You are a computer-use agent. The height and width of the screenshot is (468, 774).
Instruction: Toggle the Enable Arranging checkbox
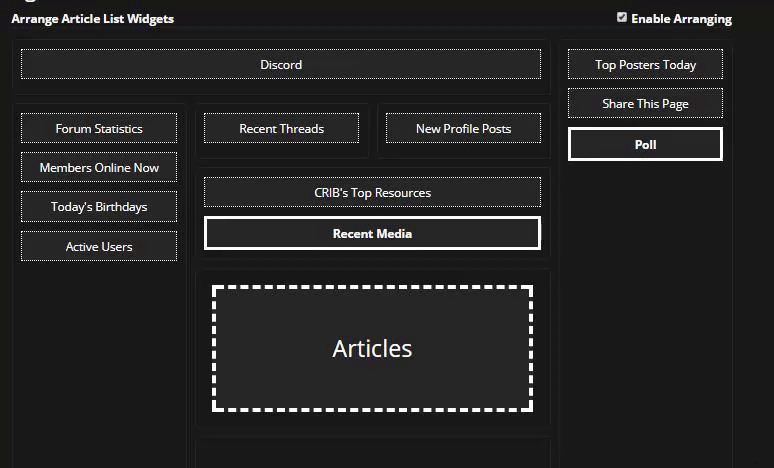(622, 18)
